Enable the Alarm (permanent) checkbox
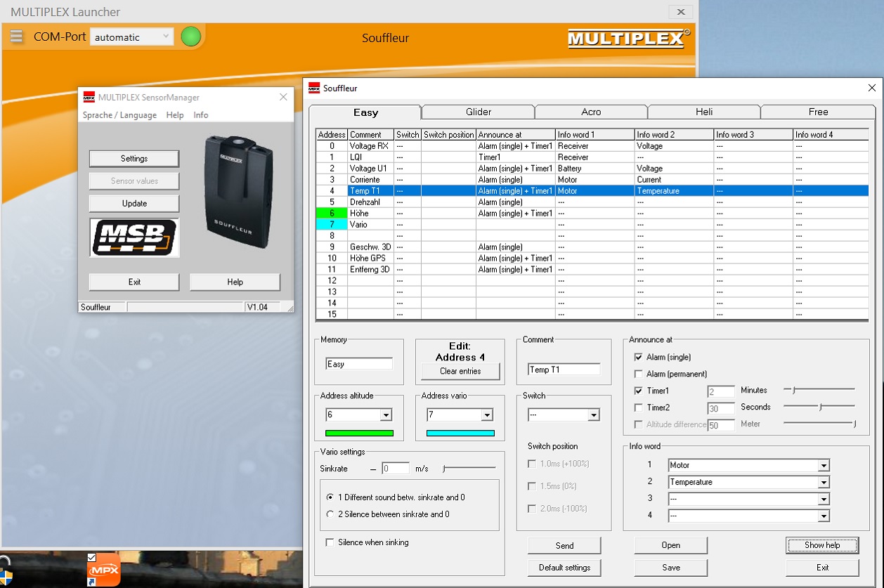 tap(638, 374)
